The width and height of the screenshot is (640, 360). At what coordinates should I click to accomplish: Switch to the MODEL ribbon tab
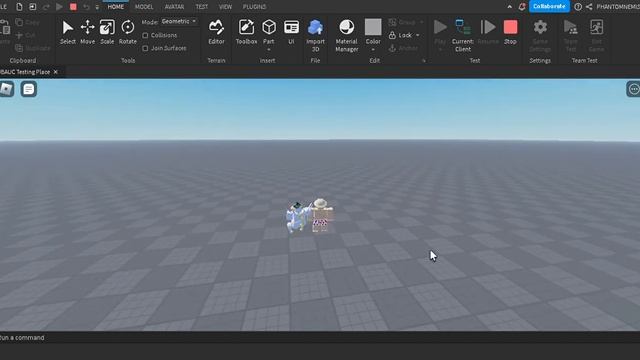pos(144,7)
